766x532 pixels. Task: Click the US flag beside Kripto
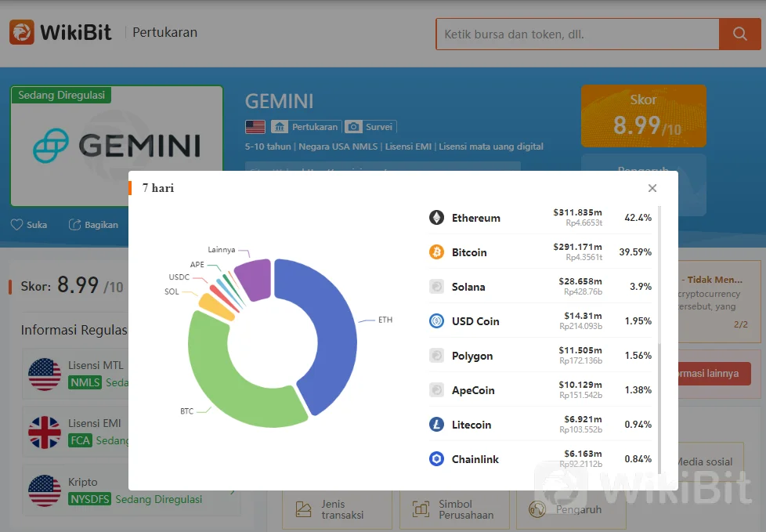coord(45,490)
